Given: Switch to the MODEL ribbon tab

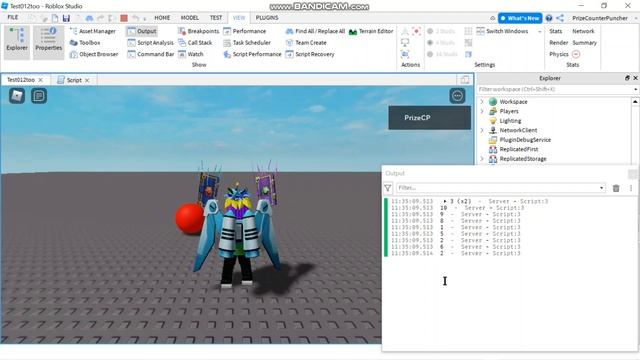Looking at the screenshot, I should [190, 18].
